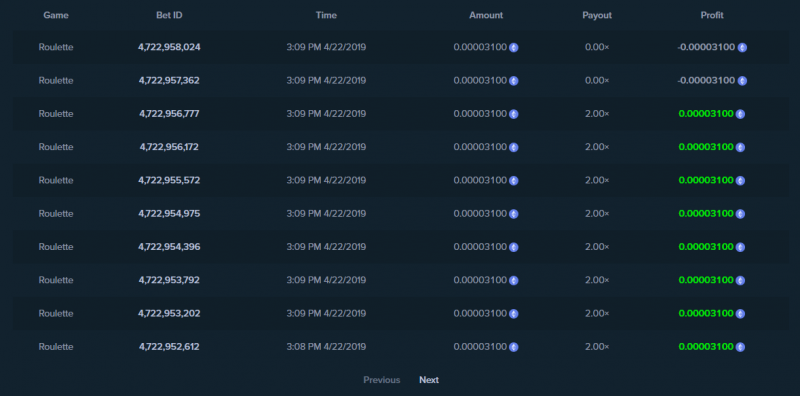The image size is (800, 396).
Task: Click 0.00× payout of bet 4,722,957,362
Action: click(x=597, y=80)
